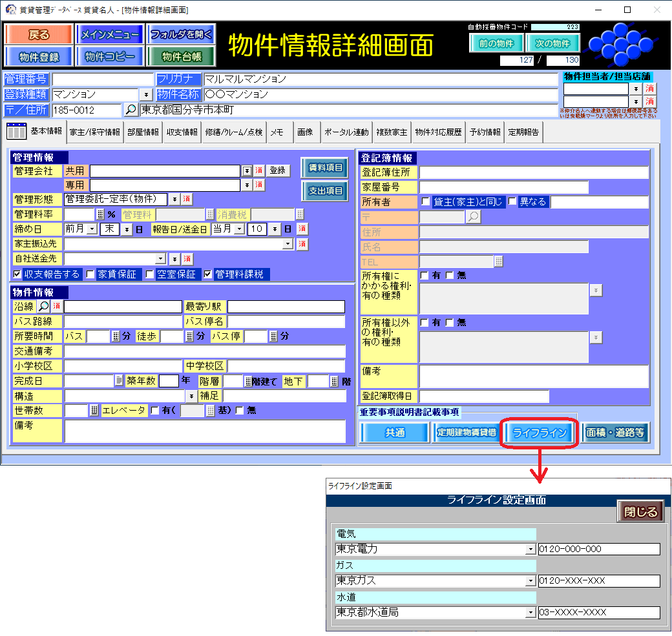Click the 物件名称 input field
Screen dimensions: 672x636
click(379, 94)
